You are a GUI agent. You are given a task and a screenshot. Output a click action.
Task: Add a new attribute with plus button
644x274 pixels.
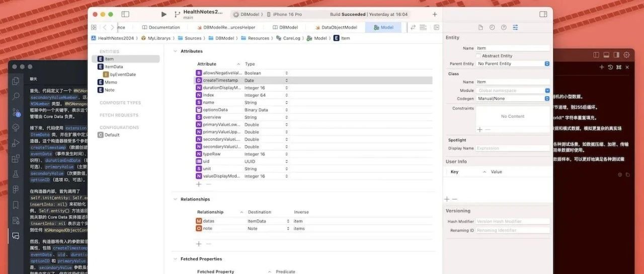(x=199, y=184)
